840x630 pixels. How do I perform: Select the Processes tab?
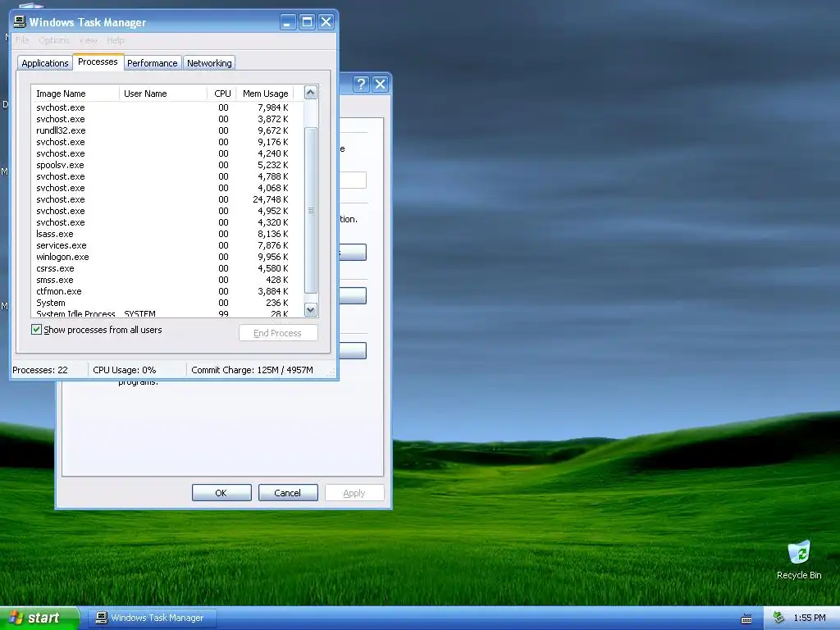point(98,62)
